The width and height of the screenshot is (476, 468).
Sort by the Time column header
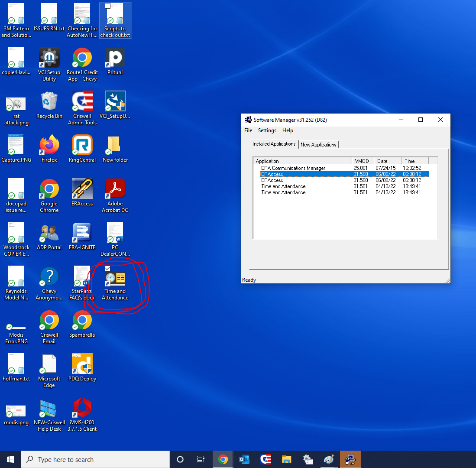(415, 161)
